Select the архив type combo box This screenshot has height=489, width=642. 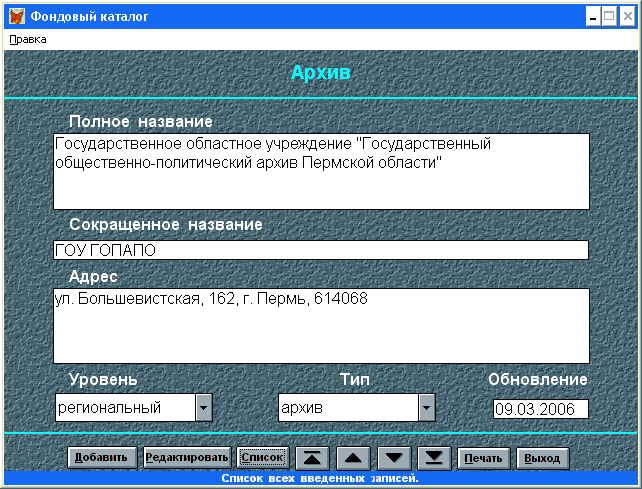[x=357, y=408]
